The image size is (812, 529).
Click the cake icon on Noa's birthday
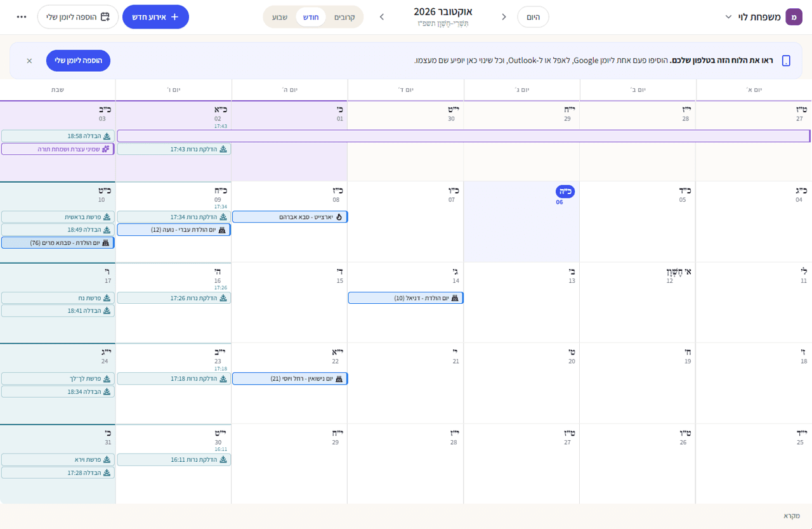(x=222, y=230)
